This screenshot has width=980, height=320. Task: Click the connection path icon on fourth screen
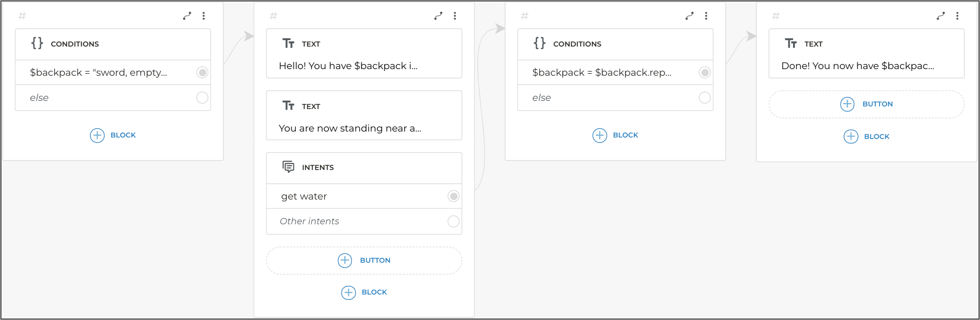tap(940, 16)
